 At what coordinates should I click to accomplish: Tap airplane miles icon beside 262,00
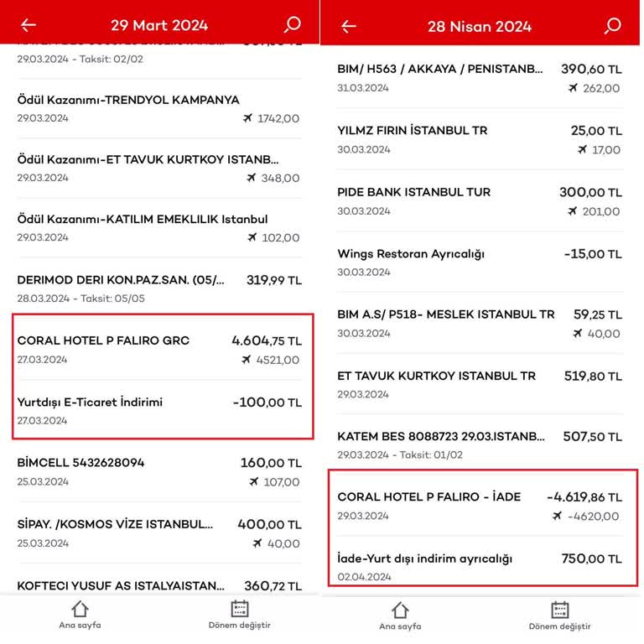click(x=573, y=88)
